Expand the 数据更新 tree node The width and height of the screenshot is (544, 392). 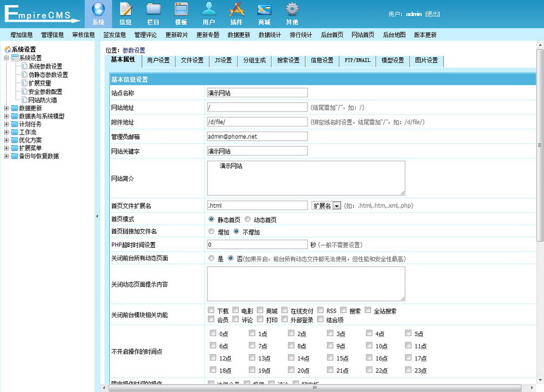click(6, 108)
